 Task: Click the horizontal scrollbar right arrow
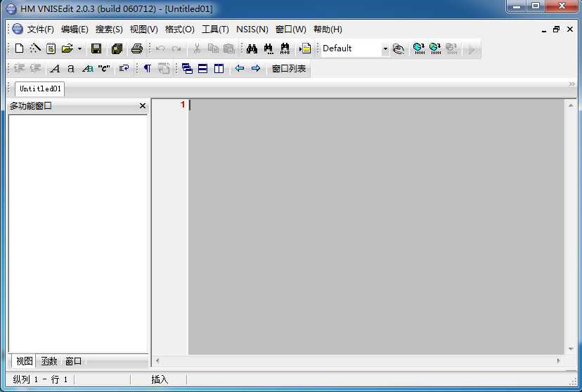pyautogui.click(x=558, y=360)
